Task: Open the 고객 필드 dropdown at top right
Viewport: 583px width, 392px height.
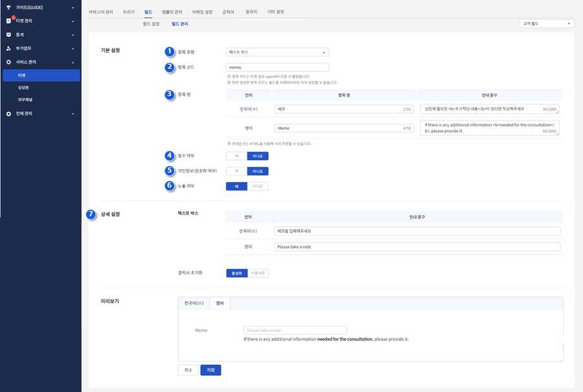Action: point(547,23)
